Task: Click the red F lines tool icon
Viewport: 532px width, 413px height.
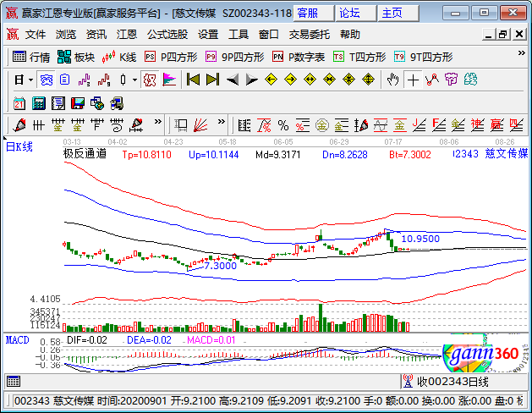Action: pyautogui.click(x=439, y=125)
